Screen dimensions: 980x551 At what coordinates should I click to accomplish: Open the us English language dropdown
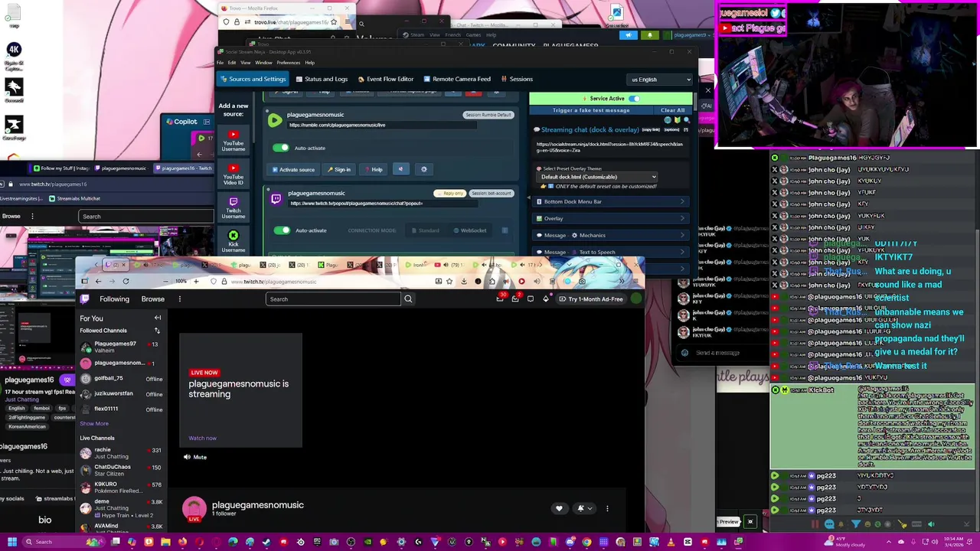661,80
